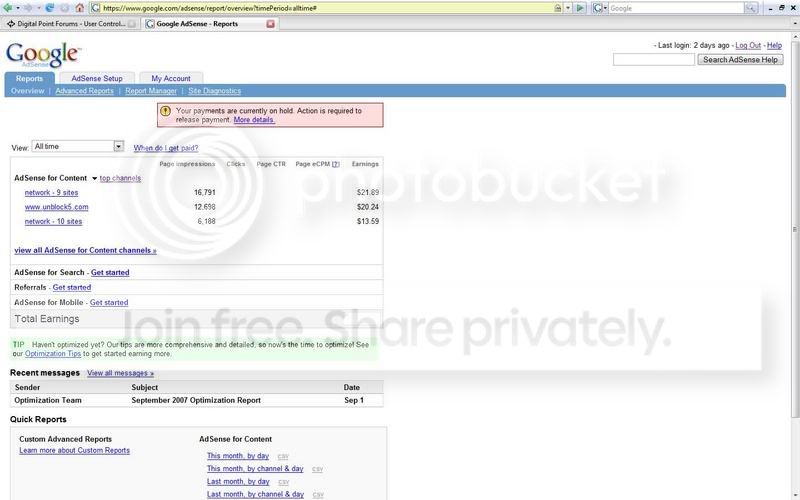Open the AdSense Setup tab
Viewport: 800px width, 500px height.
97,79
